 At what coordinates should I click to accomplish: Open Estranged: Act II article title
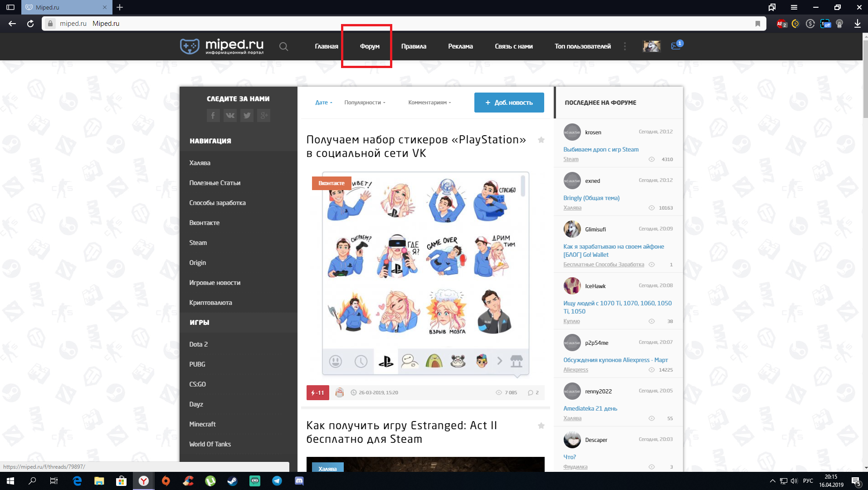pos(402,432)
